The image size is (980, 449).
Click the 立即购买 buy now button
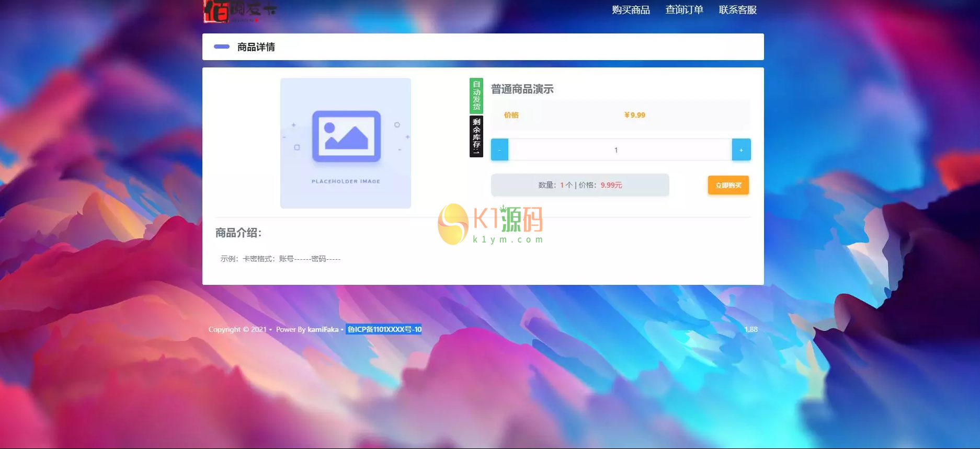coord(728,185)
